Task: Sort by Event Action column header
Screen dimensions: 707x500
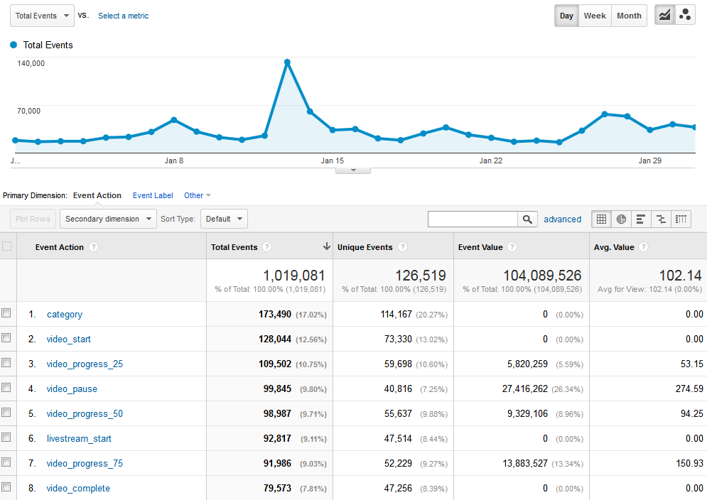Action: 60,247
